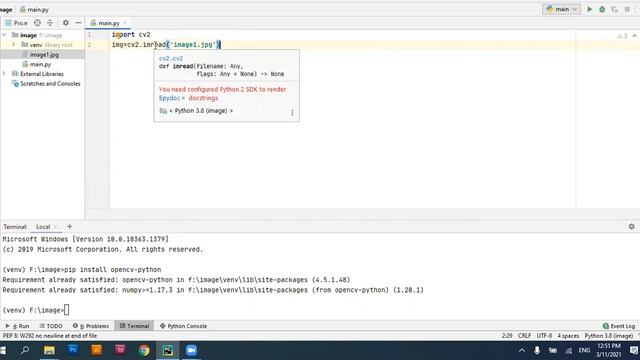Open project panel settings gear

[66, 23]
